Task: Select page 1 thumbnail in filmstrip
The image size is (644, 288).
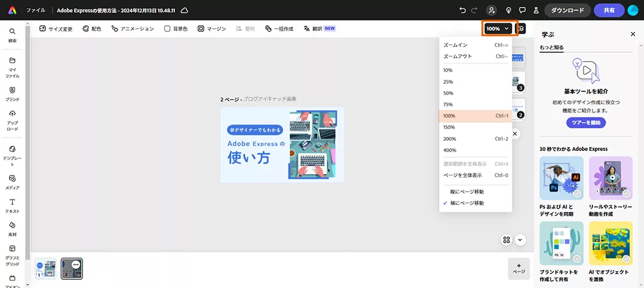Action: [45, 269]
